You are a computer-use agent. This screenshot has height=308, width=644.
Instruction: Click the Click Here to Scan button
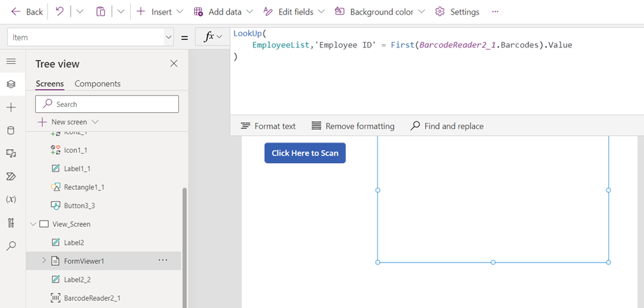point(304,153)
